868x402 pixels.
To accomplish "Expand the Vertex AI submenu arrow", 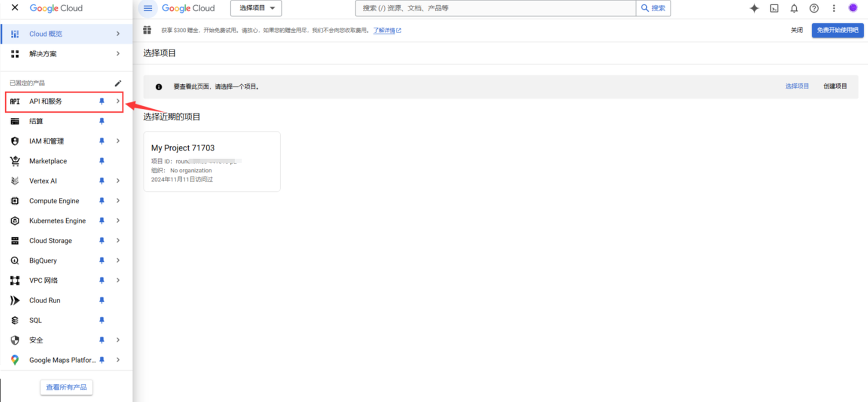I will 118,181.
